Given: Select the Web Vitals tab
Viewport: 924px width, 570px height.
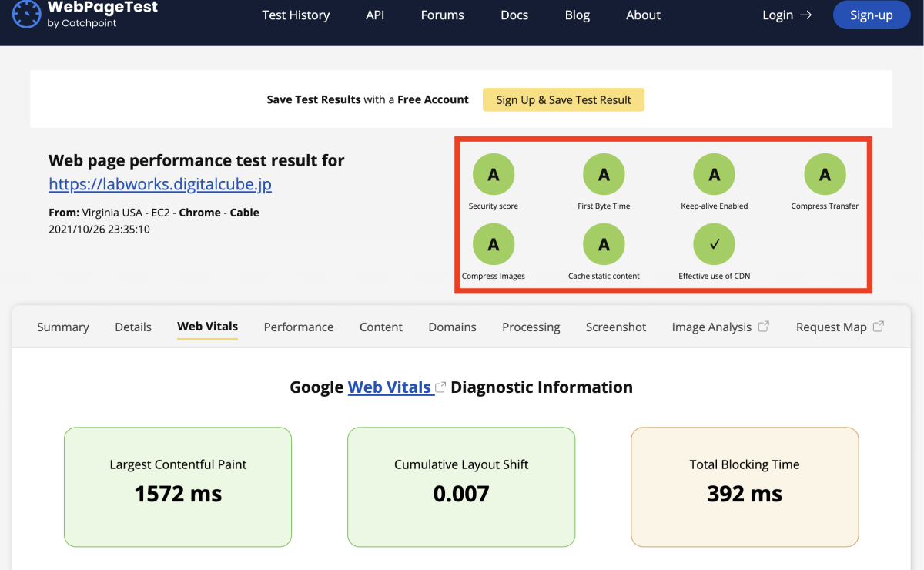Looking at the screenshot, I should 208,327.
